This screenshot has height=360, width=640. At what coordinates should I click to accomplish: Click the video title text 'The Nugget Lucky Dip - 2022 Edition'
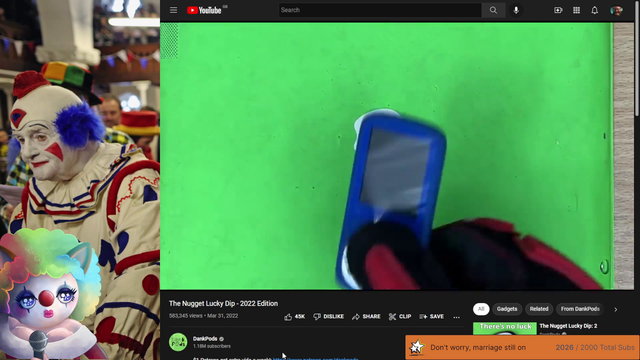click(223, 304)
